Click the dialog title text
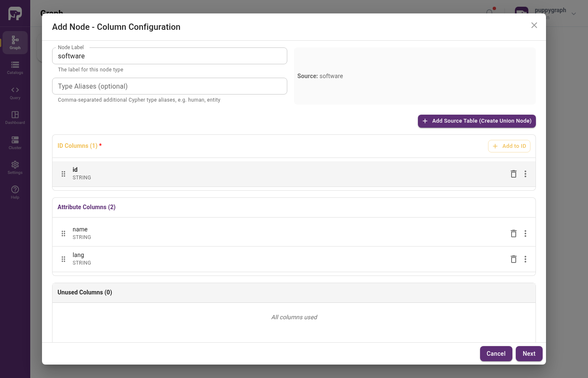The width and height of the screenshot is (588, 378). [x=116, y=27]
